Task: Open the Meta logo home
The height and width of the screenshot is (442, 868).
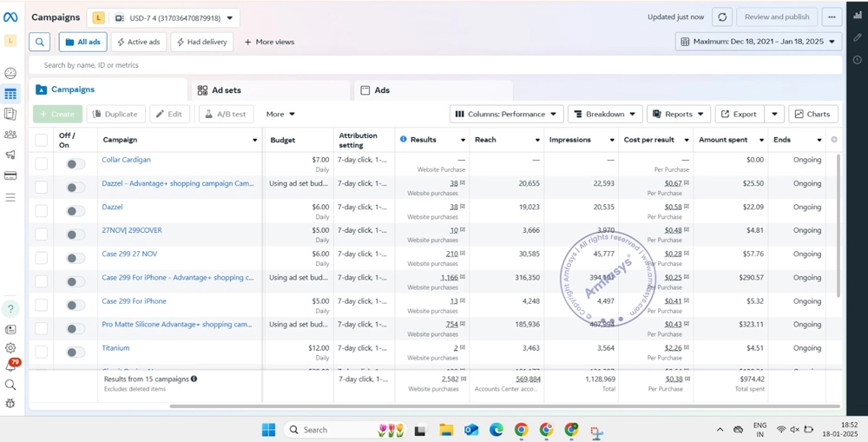Action: coord(10,17)
